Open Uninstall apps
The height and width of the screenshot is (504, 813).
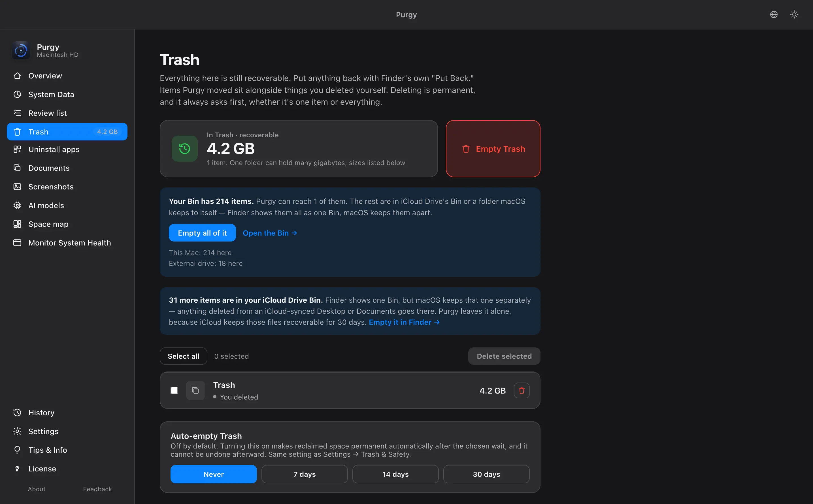pyautogui.click(x=67, y=149)
